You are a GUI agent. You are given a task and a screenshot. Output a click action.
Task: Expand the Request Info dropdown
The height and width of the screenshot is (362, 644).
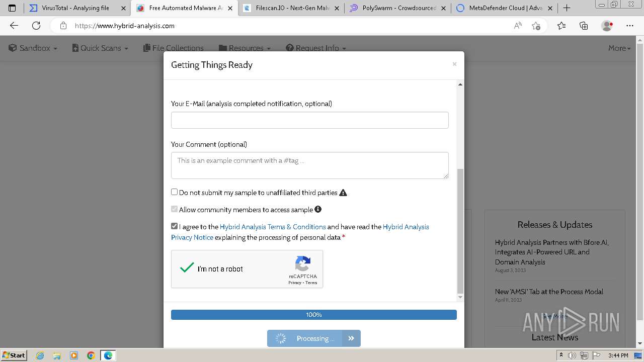(x=316, y=48)
